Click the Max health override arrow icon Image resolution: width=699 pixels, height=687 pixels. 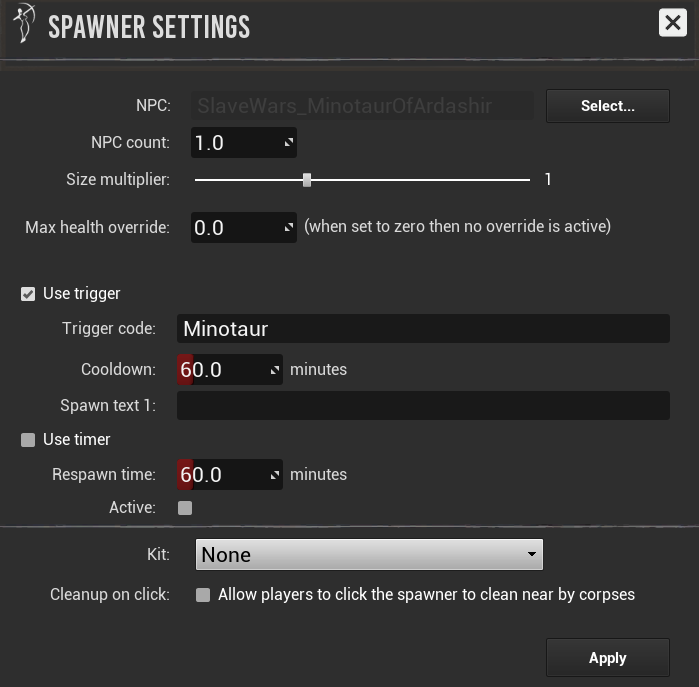pos(288,228)
